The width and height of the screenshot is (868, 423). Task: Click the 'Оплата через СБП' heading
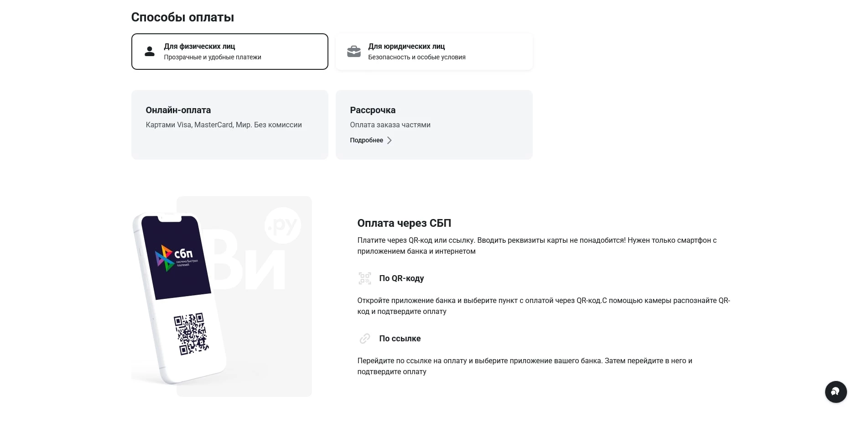point(404,223)
